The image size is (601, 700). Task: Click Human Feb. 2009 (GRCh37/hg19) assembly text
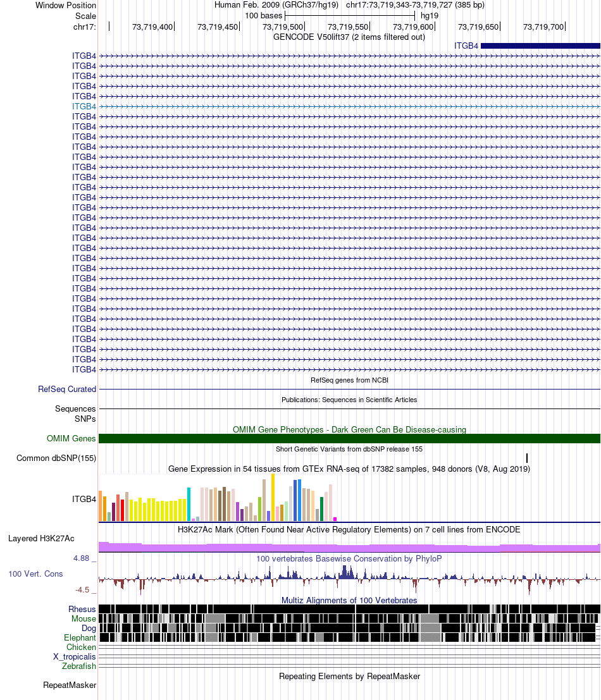coord(276,5)
